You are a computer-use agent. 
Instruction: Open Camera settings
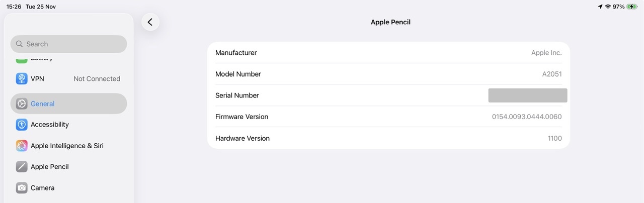click(43, 188)
